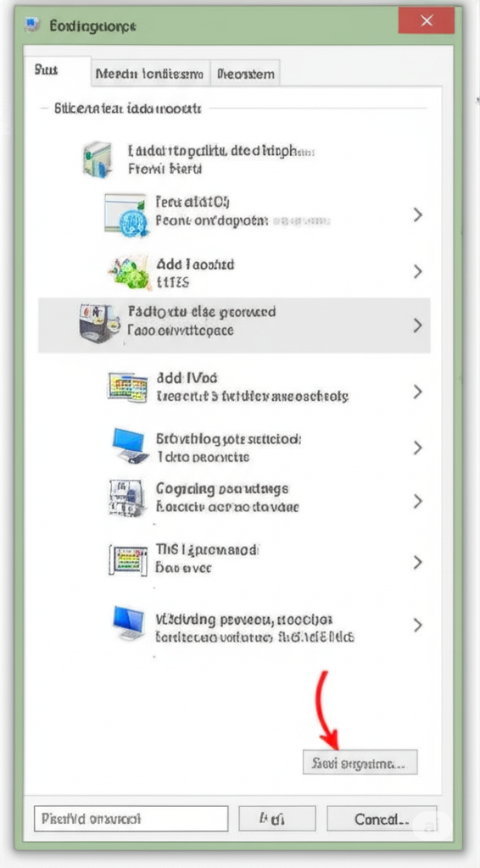Click the calendar grid icon beside 'Dae evec'
Viewport: 480px width, 868px height.
[128, 559]
